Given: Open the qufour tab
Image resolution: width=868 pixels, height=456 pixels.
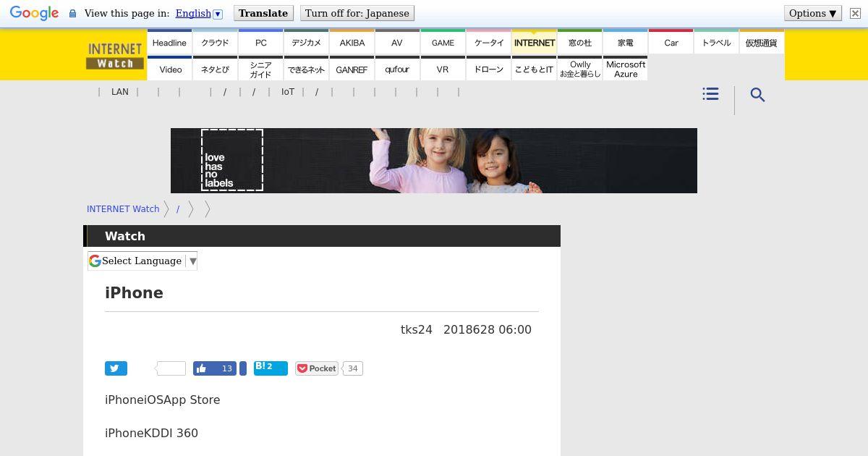Looking at the screenshot, I should point(397,69).
